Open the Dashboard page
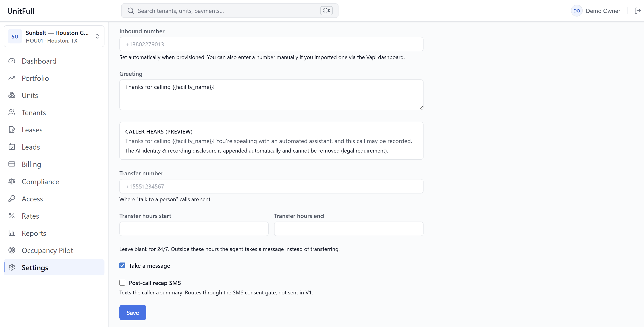Screen dimensions: 644x327 click(x=54, y=61)
